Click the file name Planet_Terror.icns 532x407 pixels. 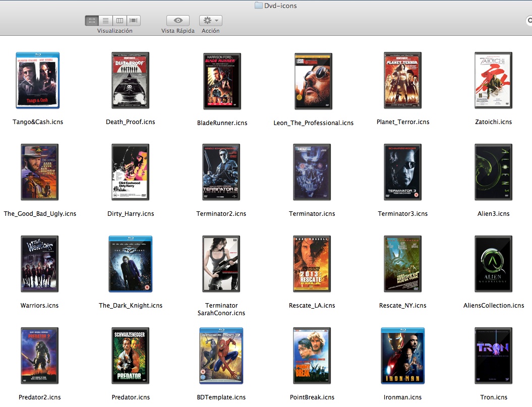(x=403, y=122)
